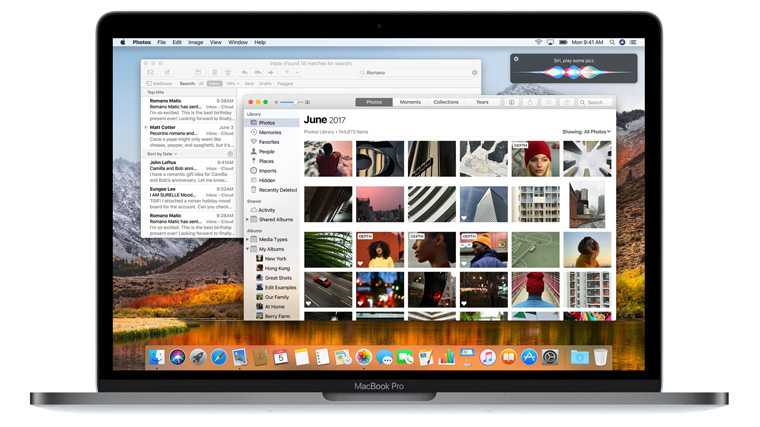Open the Showing: All Photos dropdown

[586, 132]
